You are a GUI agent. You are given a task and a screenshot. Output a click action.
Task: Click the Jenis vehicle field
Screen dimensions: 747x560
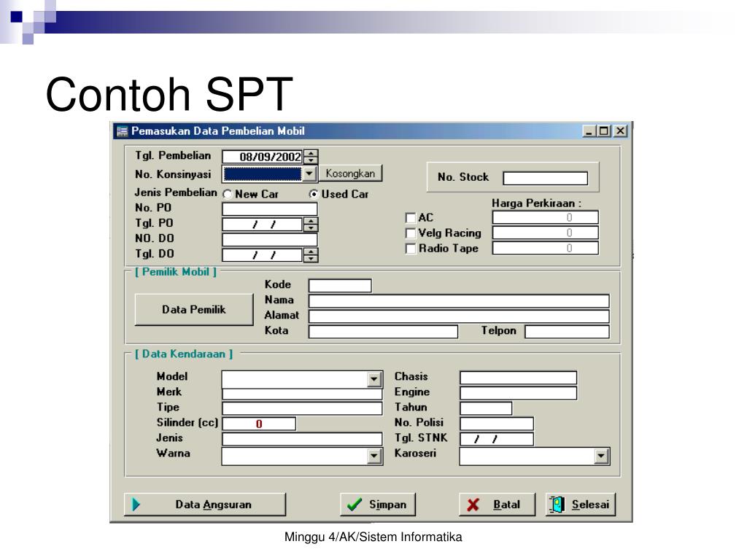[x=303, y=439]
